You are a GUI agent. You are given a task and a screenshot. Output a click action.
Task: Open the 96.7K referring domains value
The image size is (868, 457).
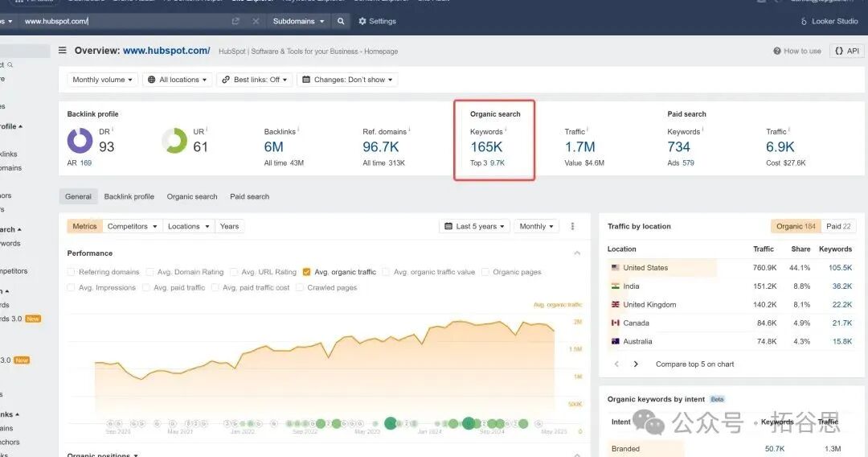pyautogui.click(x=381, y=146)
